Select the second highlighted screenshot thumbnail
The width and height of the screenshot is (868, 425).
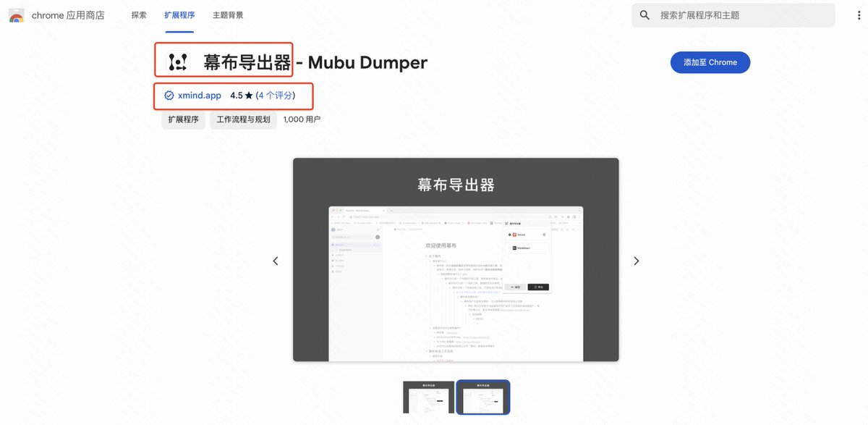pos(483,397)
